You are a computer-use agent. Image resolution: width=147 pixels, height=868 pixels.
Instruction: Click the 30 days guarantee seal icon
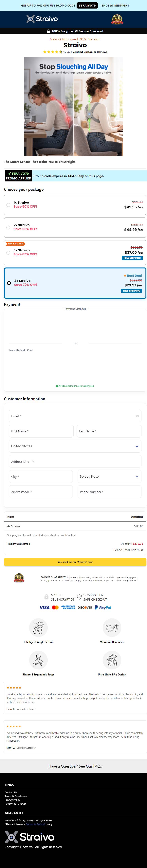(x=19, y=578)
